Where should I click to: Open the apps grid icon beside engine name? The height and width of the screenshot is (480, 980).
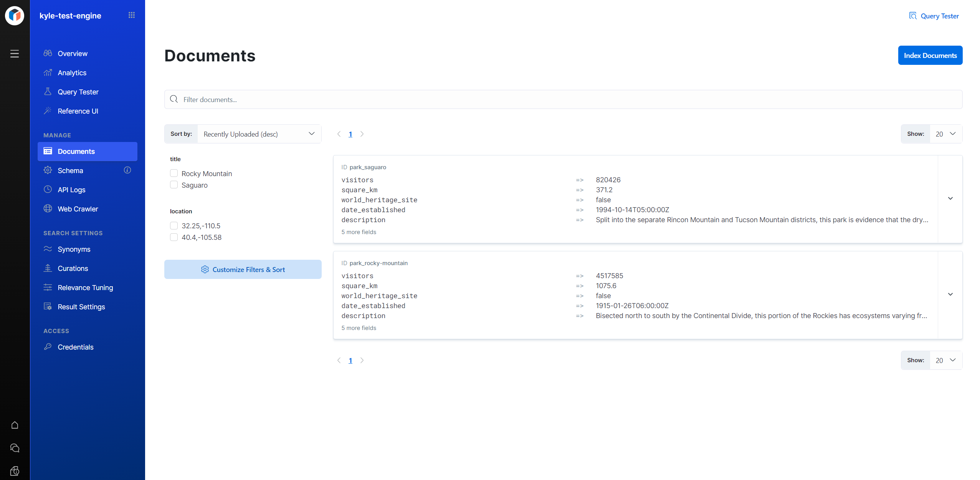coord(132,15)
